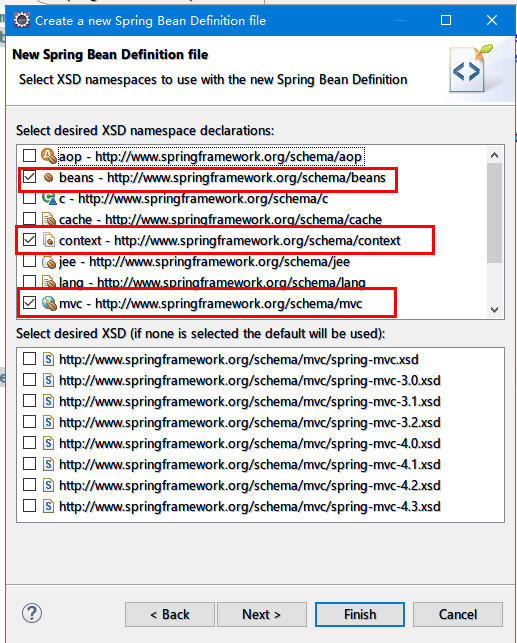This screenshot has width=517, height=643.
Task: Uncheck the beans namespace checkbox
Action: coord(29,177)
